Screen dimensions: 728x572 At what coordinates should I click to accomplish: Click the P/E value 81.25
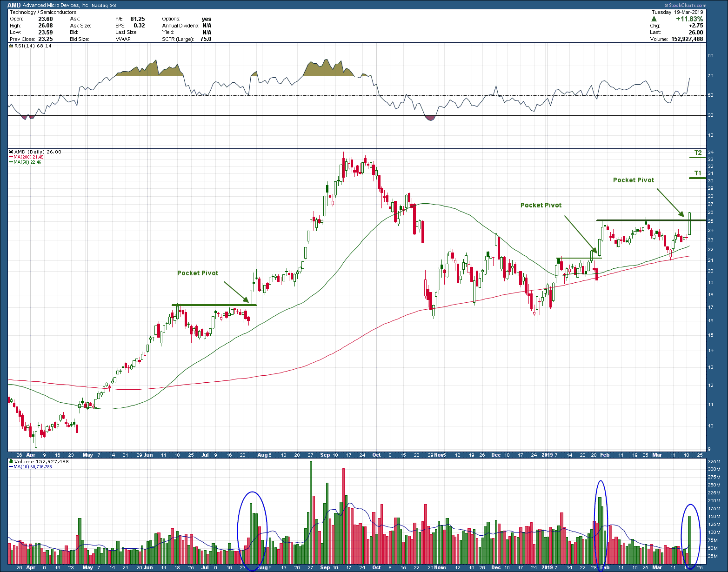[138, 19]
